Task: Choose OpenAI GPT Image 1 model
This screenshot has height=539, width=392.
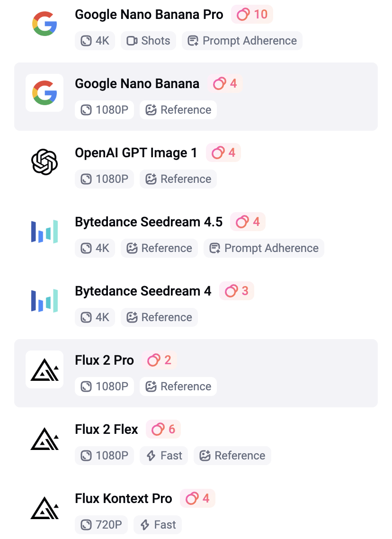Action: [x=136, y=153]
